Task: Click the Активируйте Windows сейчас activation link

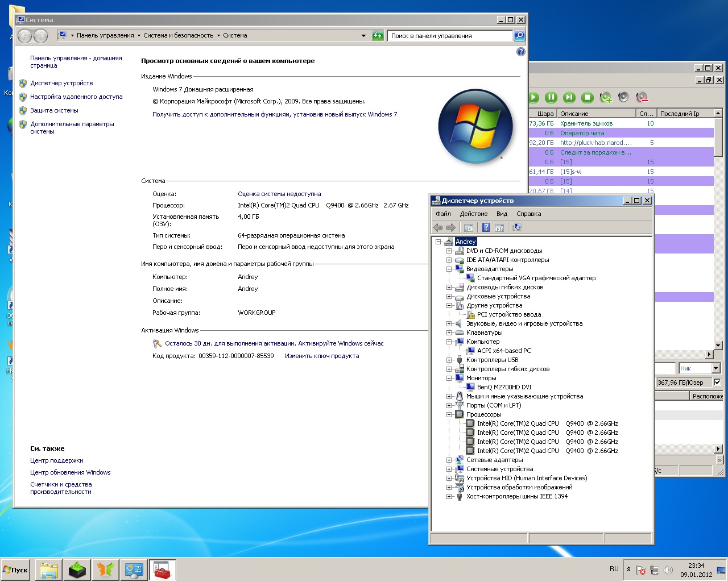Action: (341, 343)
